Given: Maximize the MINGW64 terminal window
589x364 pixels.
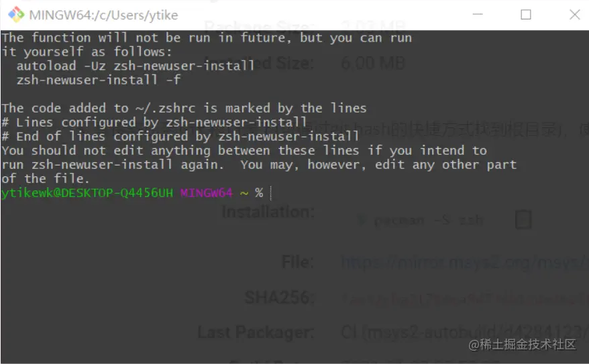Looking at the screenshot, I should coord(526,15).
